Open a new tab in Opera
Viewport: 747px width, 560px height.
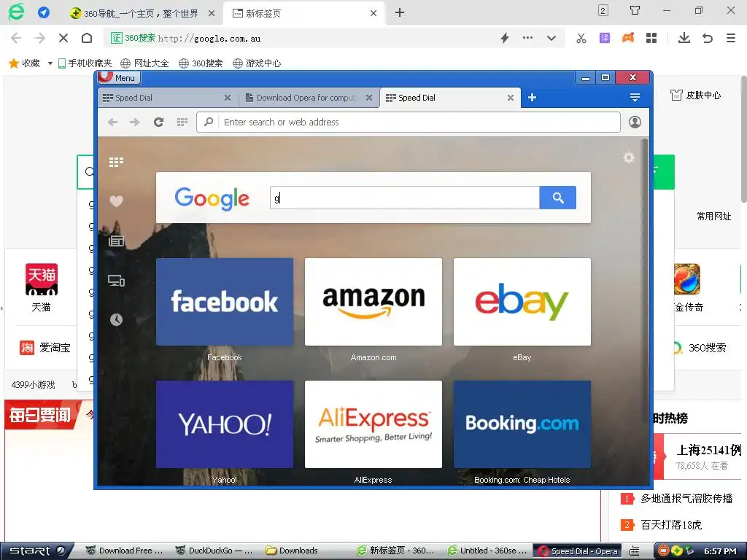point(532,98)
